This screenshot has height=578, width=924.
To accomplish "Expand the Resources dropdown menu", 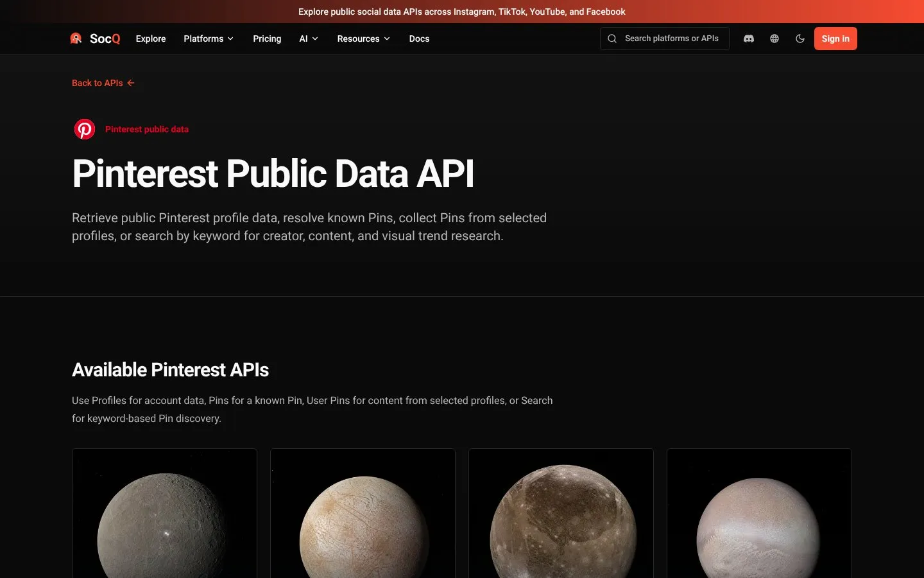I will (364, 39).
